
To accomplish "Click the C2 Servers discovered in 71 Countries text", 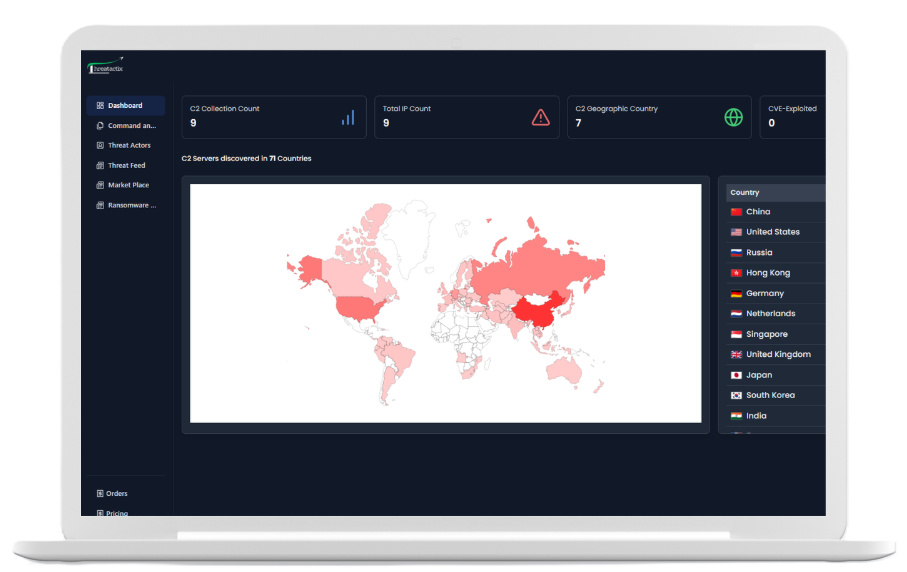I will (x=246, y=158).
